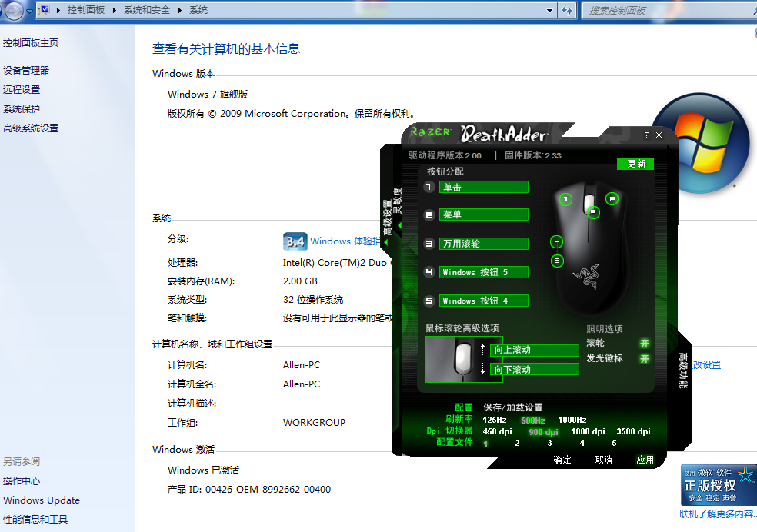Image resolution: width=757 pixels, height=532 pixels.
Task: Expand the 系统和安全 breadcrumb arrow
Action: (x=179, y=10)
